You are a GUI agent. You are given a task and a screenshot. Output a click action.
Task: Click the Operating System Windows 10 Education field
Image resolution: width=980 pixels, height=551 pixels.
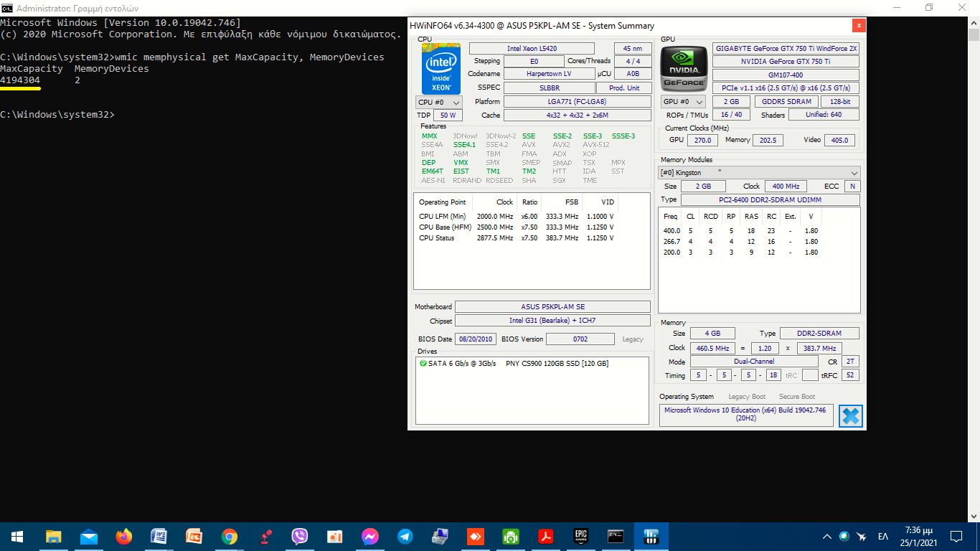(746, 415)
